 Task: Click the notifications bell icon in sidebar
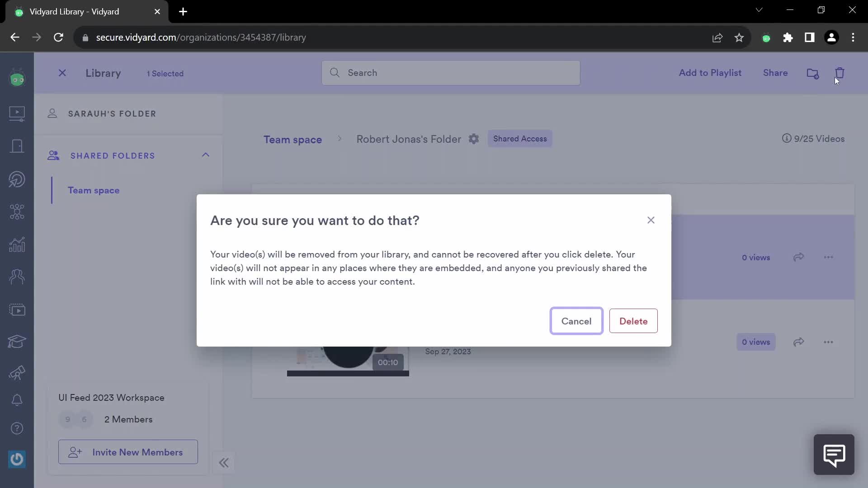17,399
